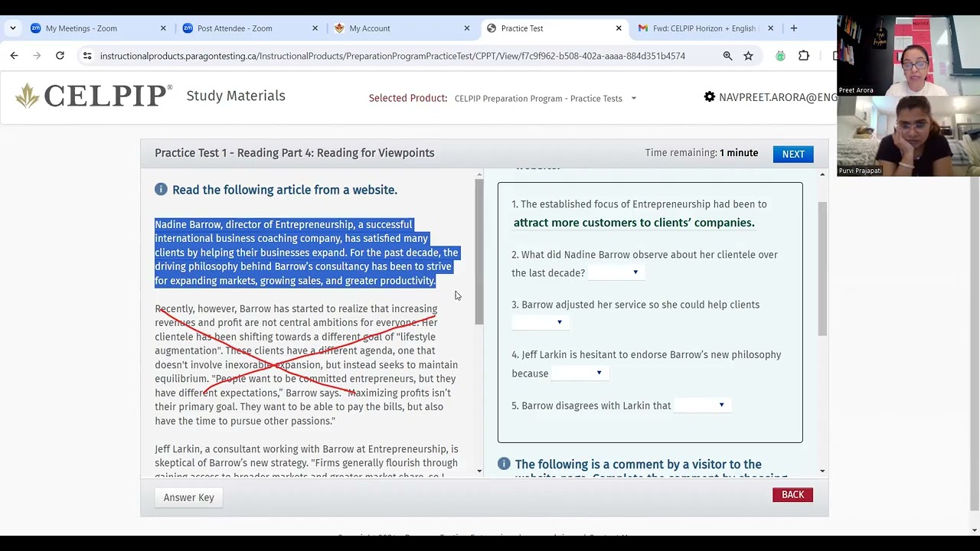This screenshot has width=980, height=551.
Task: Click the Study Materials heading
Action: pos(236,96)
